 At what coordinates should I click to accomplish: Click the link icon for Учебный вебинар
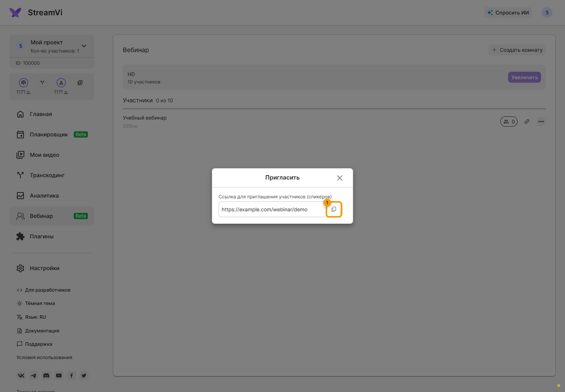click(527, 122)
